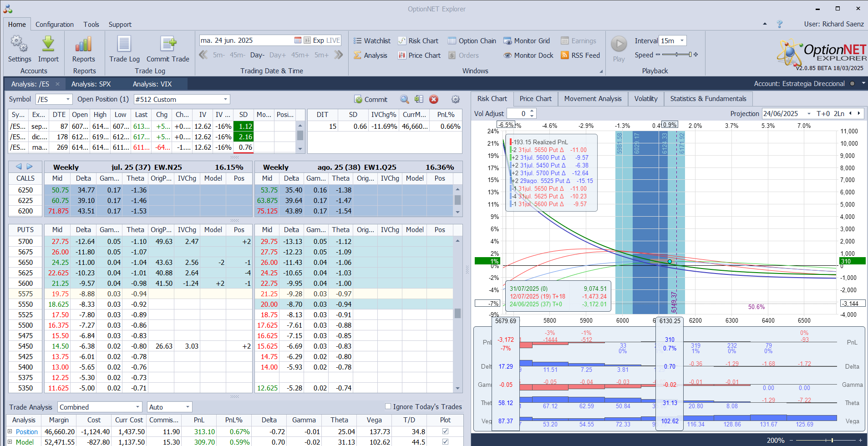Click the Day- time step button
The image size is (868, 446).
tap(257, 55)
